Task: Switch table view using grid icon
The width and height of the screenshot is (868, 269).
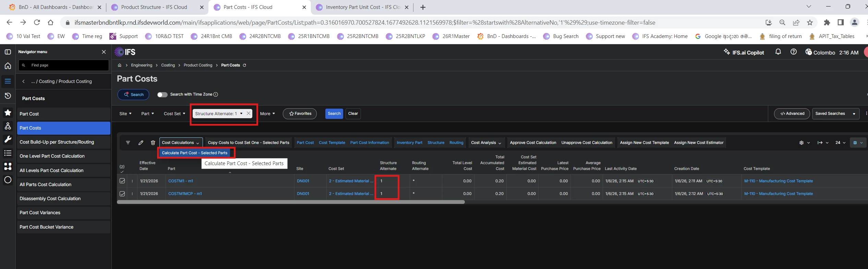Action: pyautogui.click(x=858, y=143)
